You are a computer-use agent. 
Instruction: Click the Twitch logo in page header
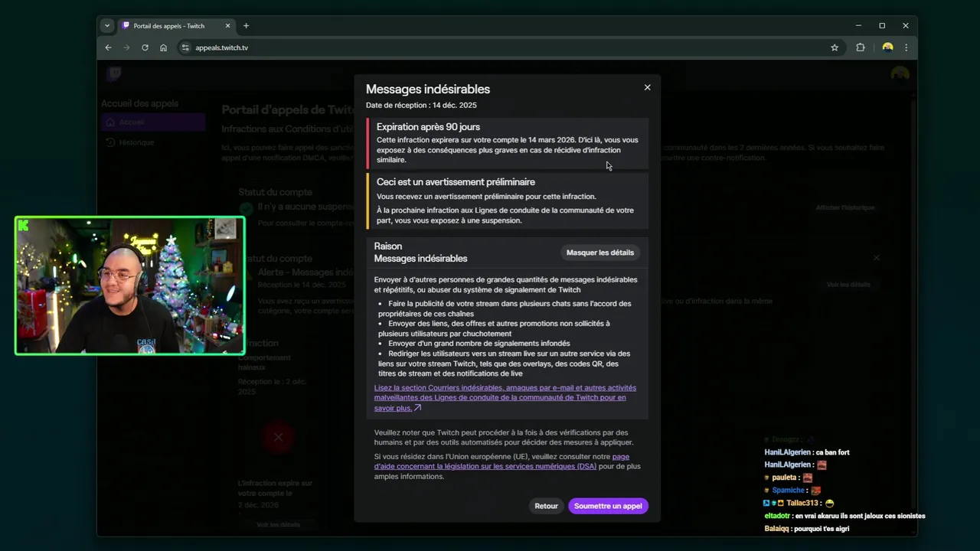tap(114, 73)
